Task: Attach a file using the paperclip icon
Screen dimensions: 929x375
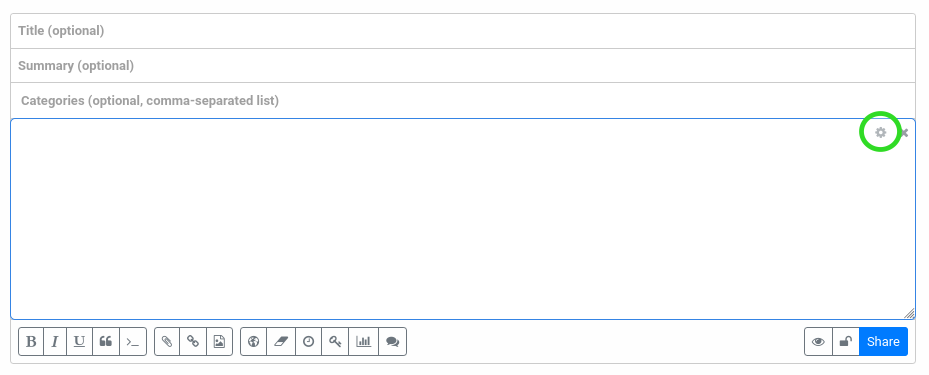Action: 167,341
